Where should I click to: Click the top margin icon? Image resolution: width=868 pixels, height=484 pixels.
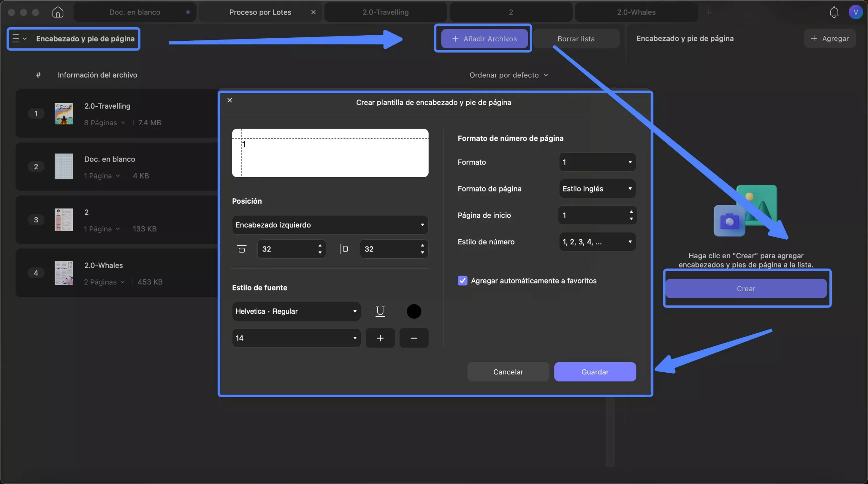tap(241, 249)
